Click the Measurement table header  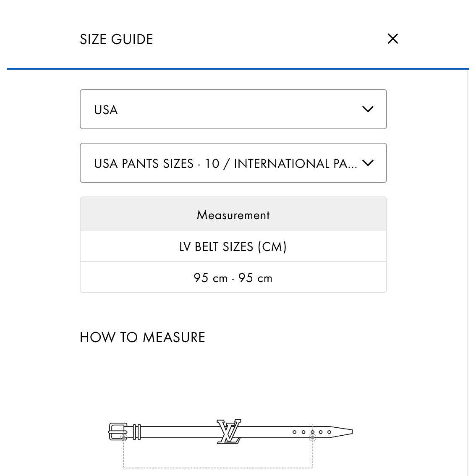pos(233,215)
